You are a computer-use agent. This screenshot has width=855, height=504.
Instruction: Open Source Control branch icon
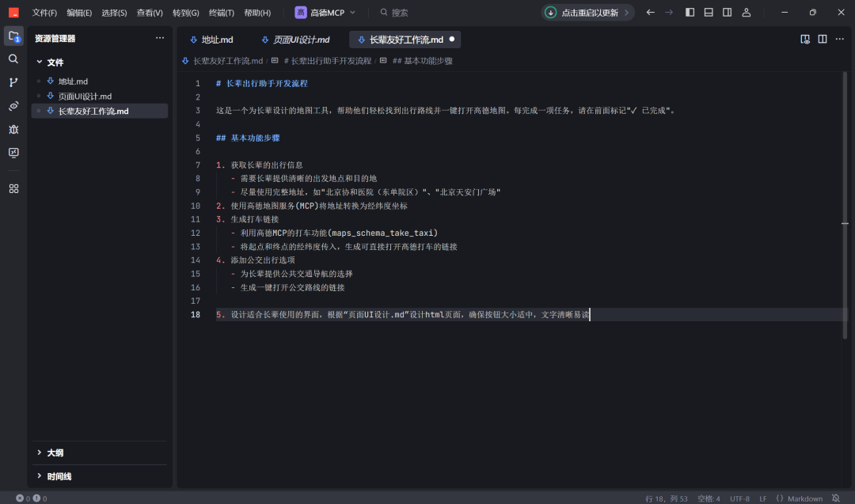[13, 82]
